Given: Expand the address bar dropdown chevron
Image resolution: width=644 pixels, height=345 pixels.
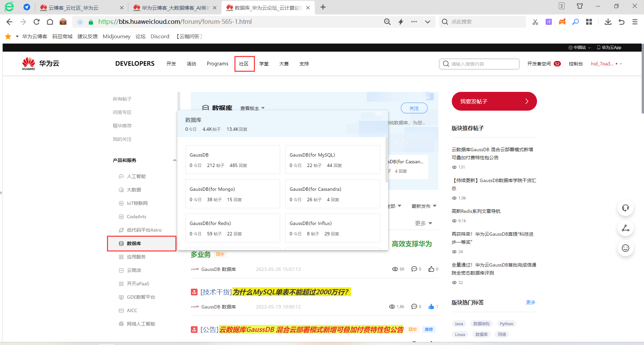Looking at the screenshot, I should point(428,22).
